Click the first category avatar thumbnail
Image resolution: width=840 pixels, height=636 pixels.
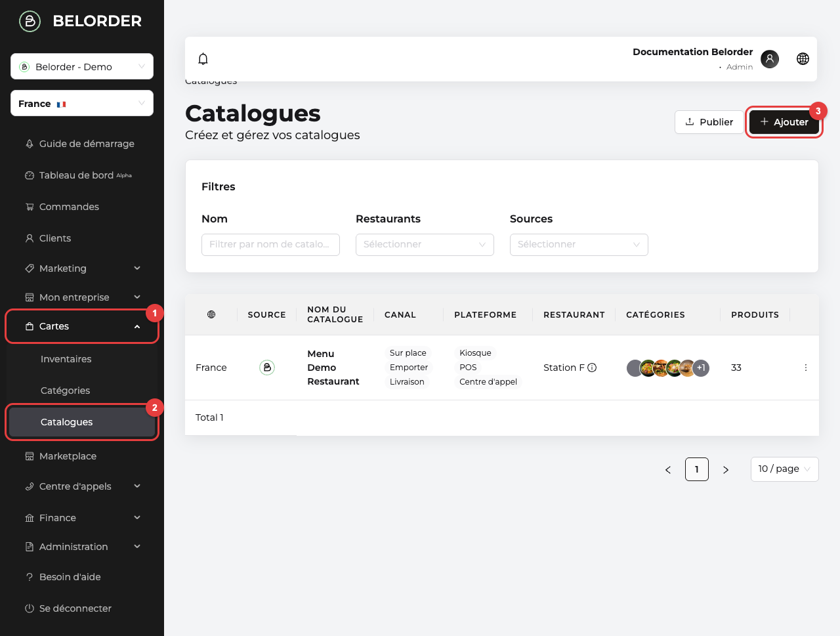coord(634,368)
